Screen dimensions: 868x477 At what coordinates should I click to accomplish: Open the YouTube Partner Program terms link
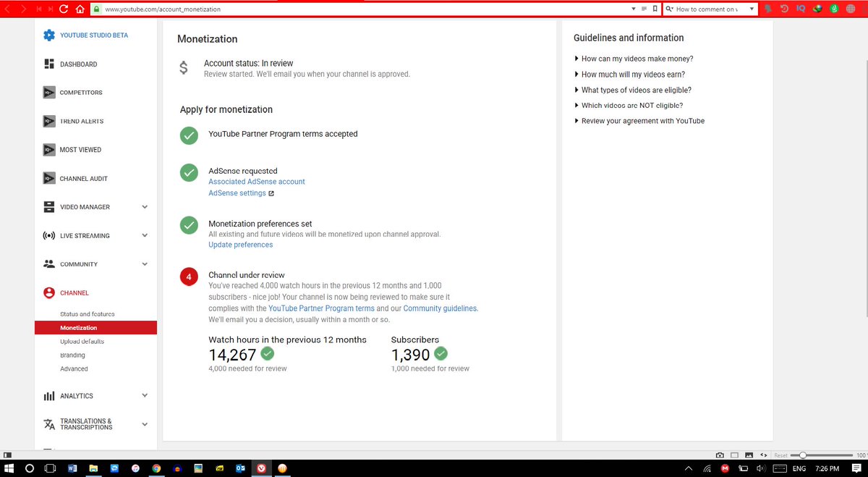coord(321,308)
